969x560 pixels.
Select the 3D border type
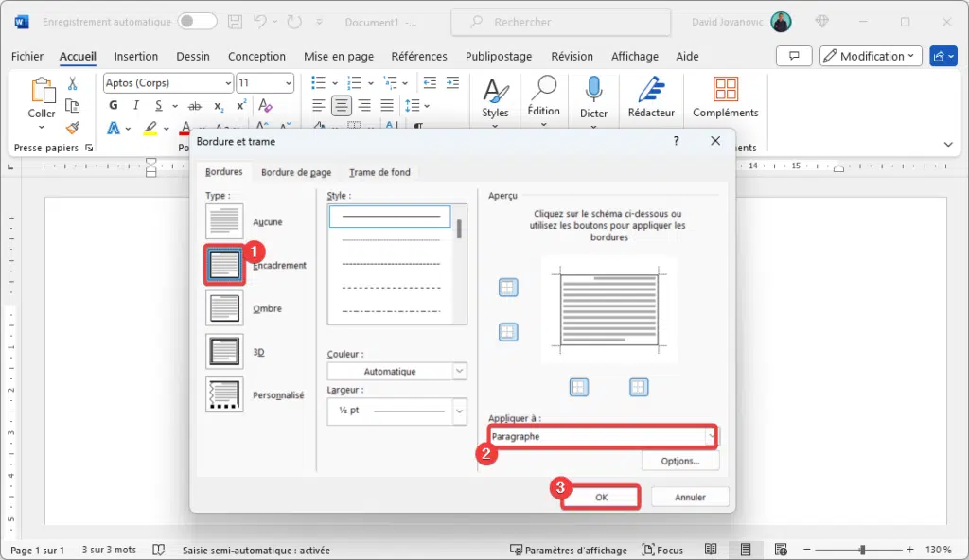tap(223, 351)
